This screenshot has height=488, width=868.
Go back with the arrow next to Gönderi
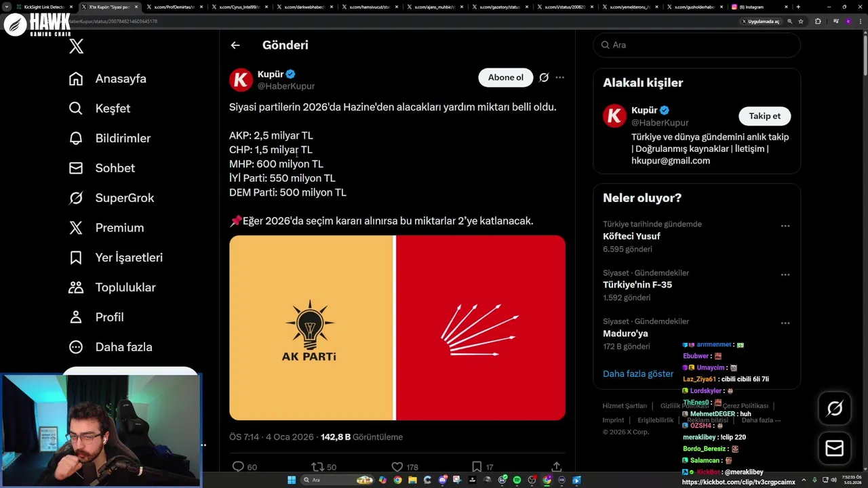[235, 45]
